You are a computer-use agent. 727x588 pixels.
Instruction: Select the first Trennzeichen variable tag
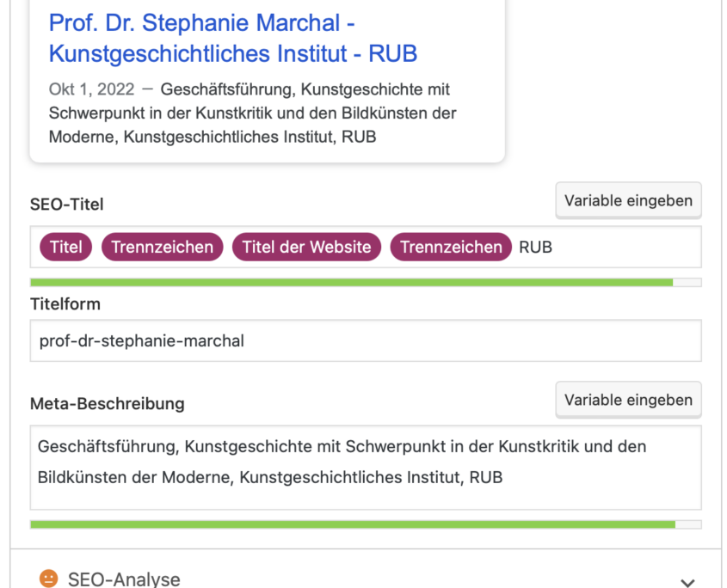pyautogui.click(x=163, y=247)
